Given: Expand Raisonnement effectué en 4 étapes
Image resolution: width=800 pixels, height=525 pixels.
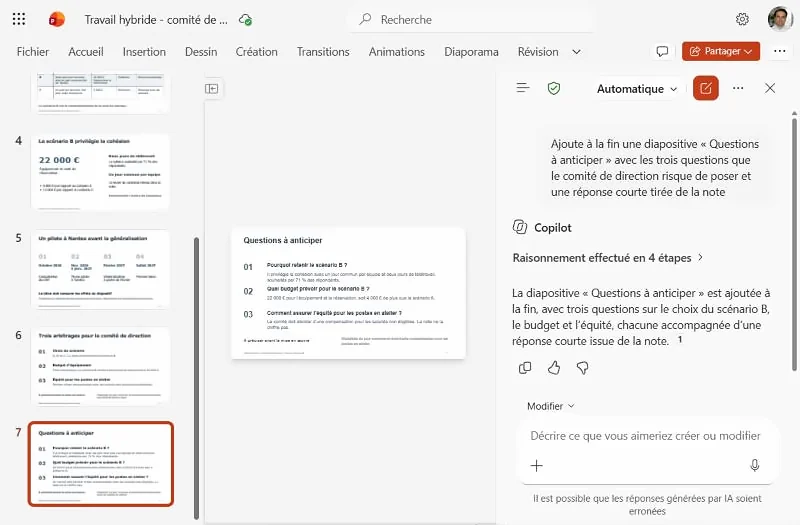Looking at the screenshot, I should click(608, 258).
